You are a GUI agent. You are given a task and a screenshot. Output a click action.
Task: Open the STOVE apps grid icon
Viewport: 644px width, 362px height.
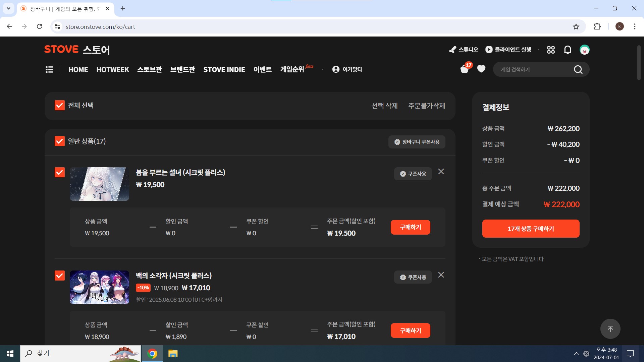(551, 50)
